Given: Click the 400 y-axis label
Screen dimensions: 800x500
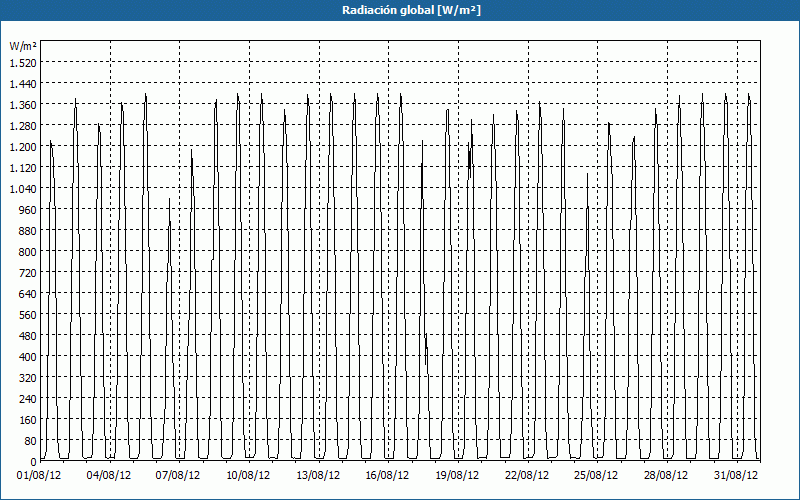Looking at the screenshot, I should pyautogui.click(x=28, y=357).
